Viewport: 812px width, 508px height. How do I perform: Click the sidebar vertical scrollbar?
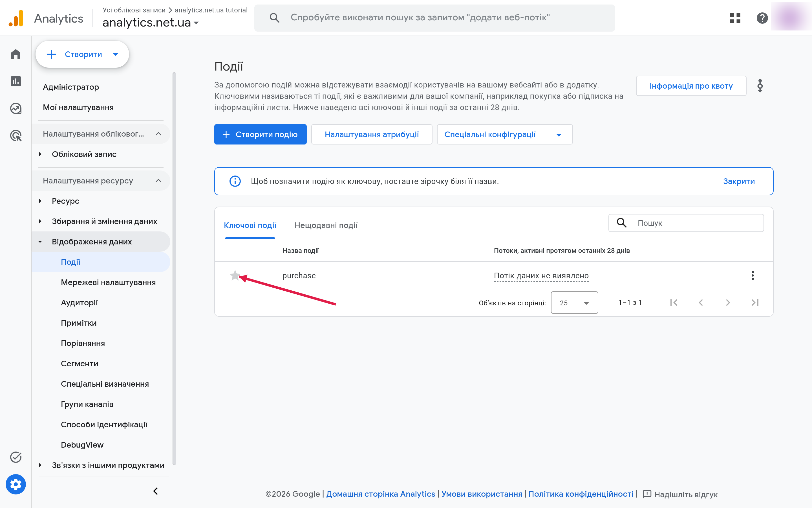tap(174, 269)
